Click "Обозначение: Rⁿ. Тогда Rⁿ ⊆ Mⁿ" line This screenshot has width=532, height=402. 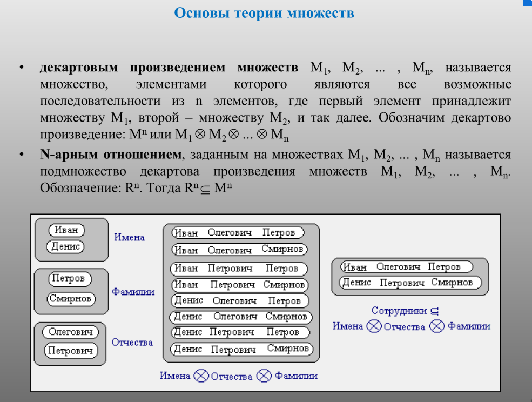[136, 188]
